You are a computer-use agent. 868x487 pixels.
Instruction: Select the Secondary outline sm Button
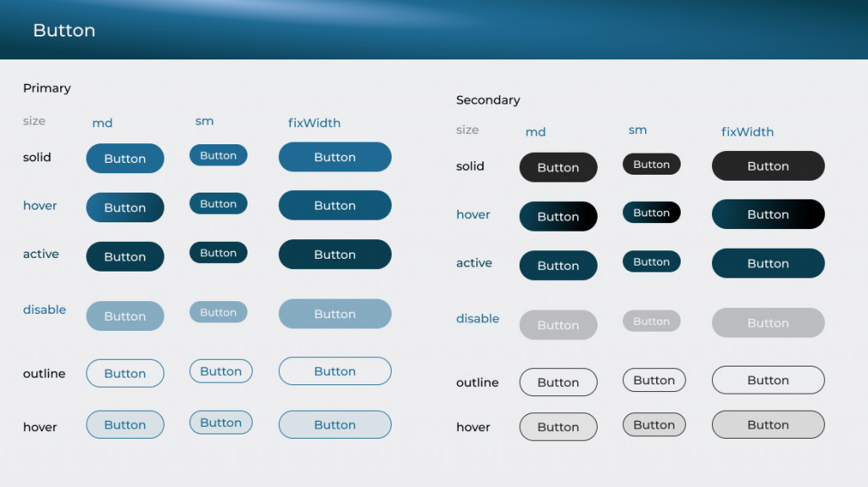pos(654,379)
